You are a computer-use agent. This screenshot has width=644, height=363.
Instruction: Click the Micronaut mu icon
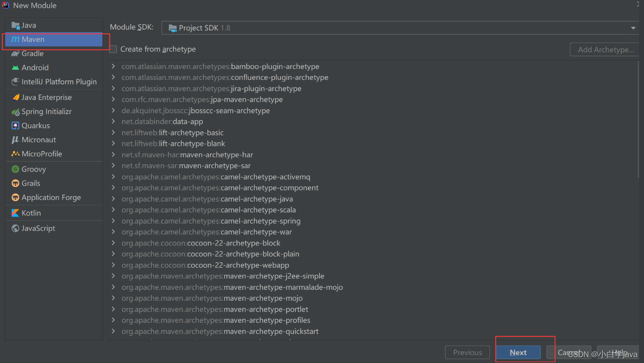pyautogui.click(x=15, y=140)
